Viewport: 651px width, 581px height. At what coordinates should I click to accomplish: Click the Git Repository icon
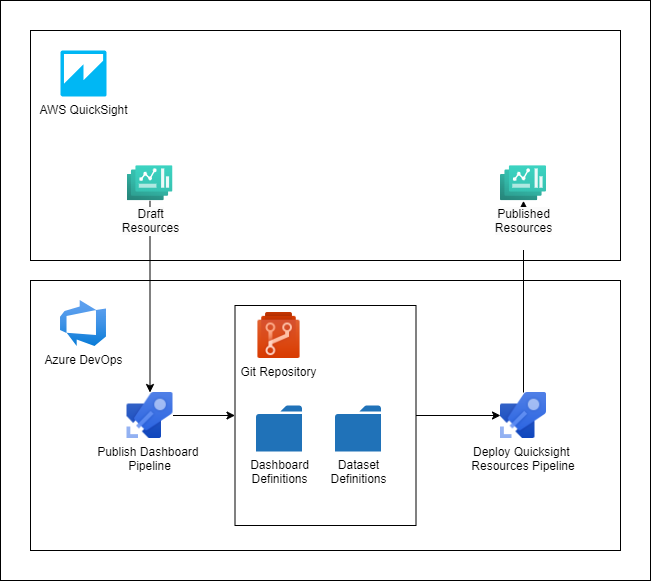pos(278,335)
